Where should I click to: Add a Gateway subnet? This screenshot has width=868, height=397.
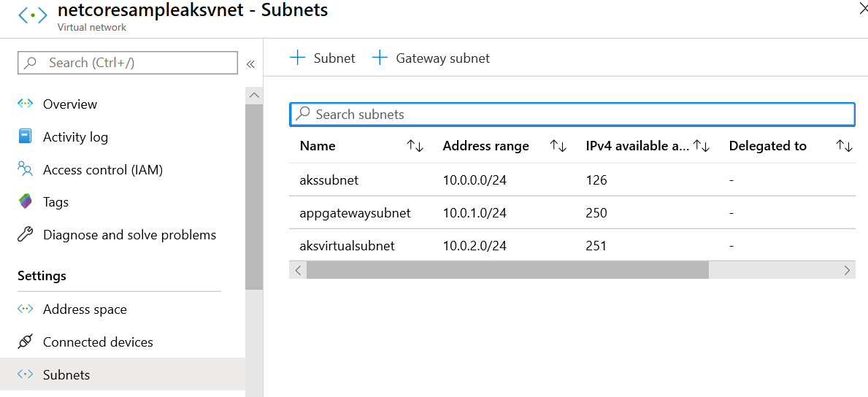point(431,58)
